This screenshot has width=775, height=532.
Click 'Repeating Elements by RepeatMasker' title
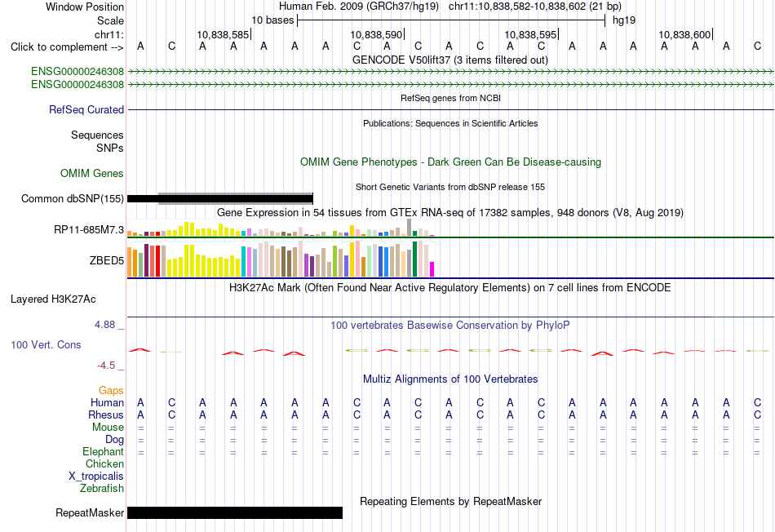coord(450,501)
